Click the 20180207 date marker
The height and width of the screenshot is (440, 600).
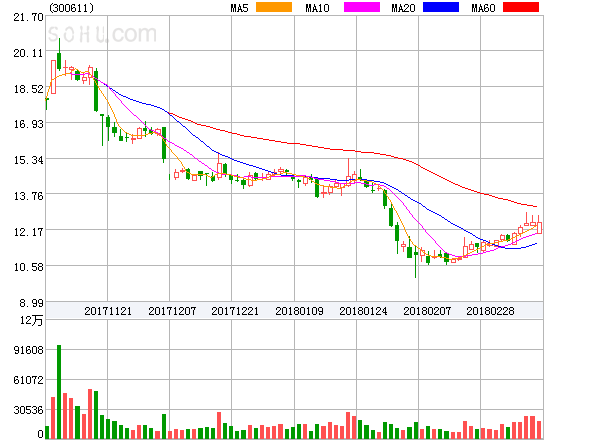tap(427, 311)
